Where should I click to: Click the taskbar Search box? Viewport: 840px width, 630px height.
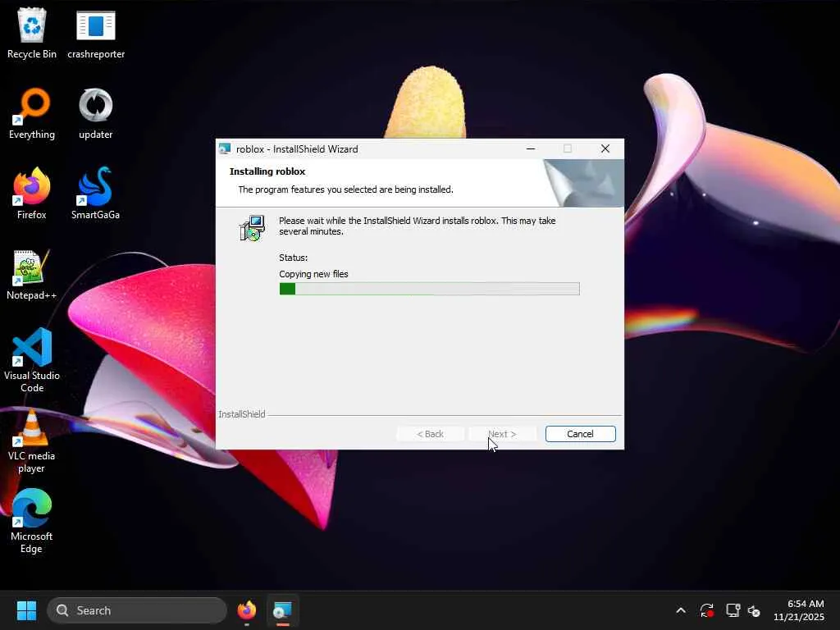(x=137, y=610)
